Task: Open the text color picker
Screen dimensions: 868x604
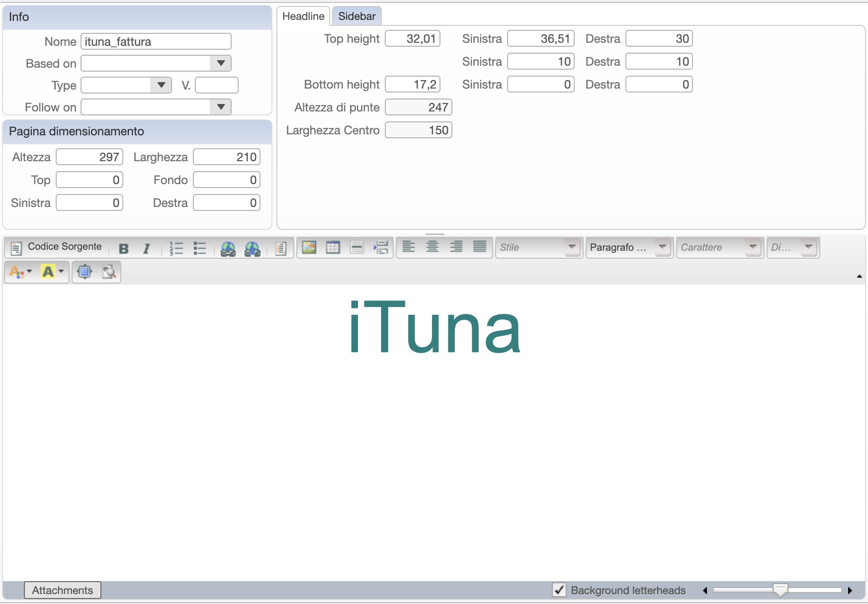Action: (x=20, y=272)
